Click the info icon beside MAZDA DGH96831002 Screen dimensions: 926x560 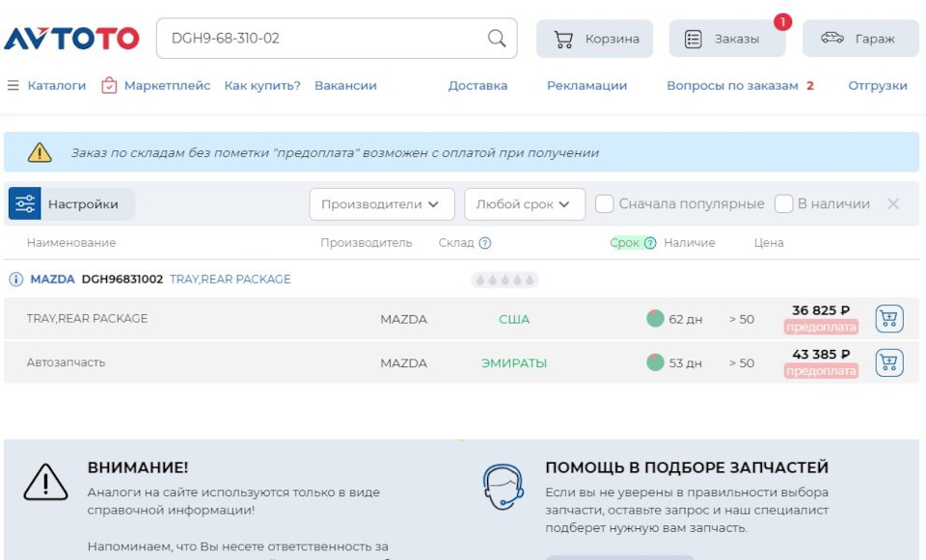(17, 279)
